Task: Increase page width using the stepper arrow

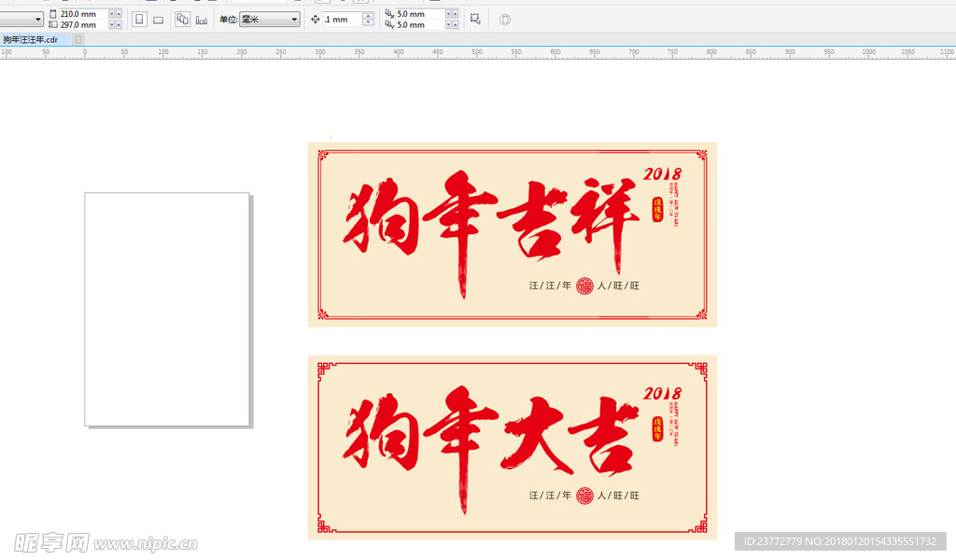Action: tap(118, 11)
